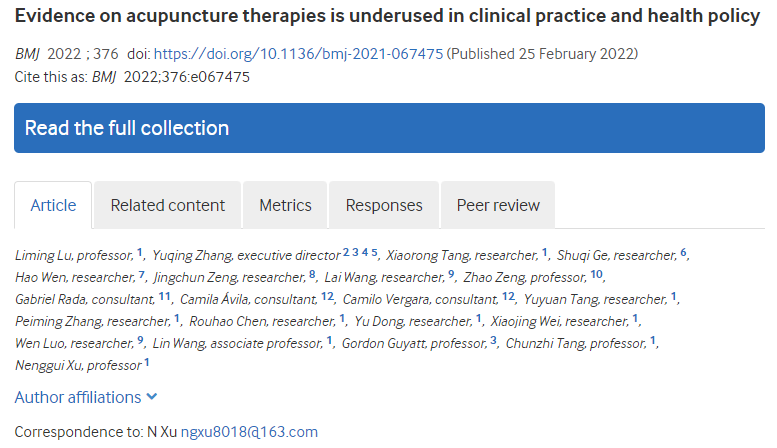Screen dimensions: 777x448
Task: Email ngxu8018@163.com correspondence address
Action: [x=249, y=432]
